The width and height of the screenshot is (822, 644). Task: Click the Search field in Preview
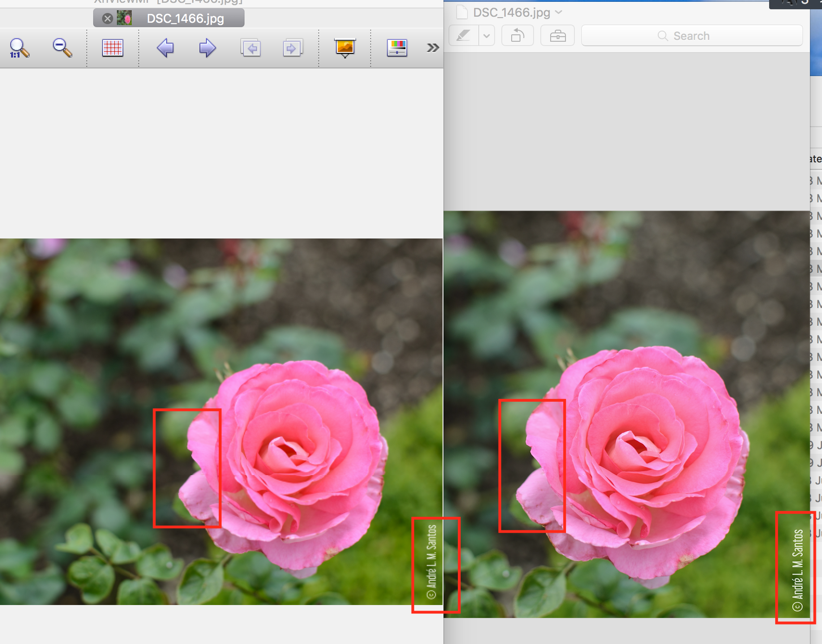691,36
